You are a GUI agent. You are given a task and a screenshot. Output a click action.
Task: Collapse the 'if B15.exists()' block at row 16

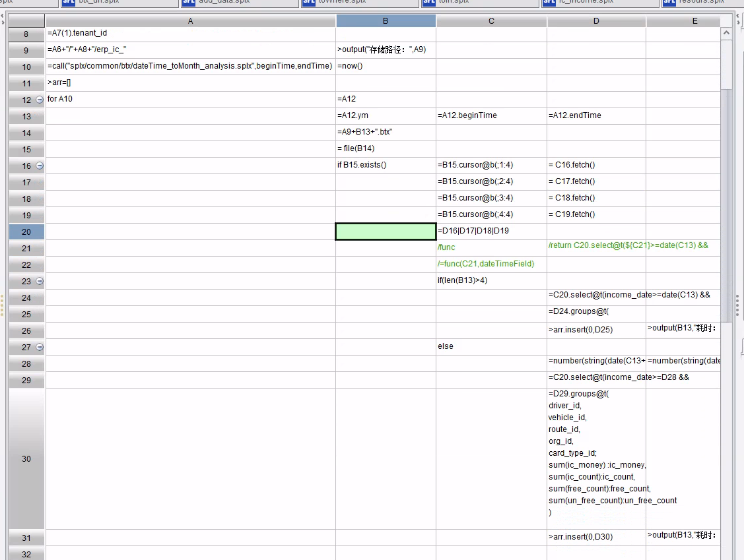coord(40,166)
